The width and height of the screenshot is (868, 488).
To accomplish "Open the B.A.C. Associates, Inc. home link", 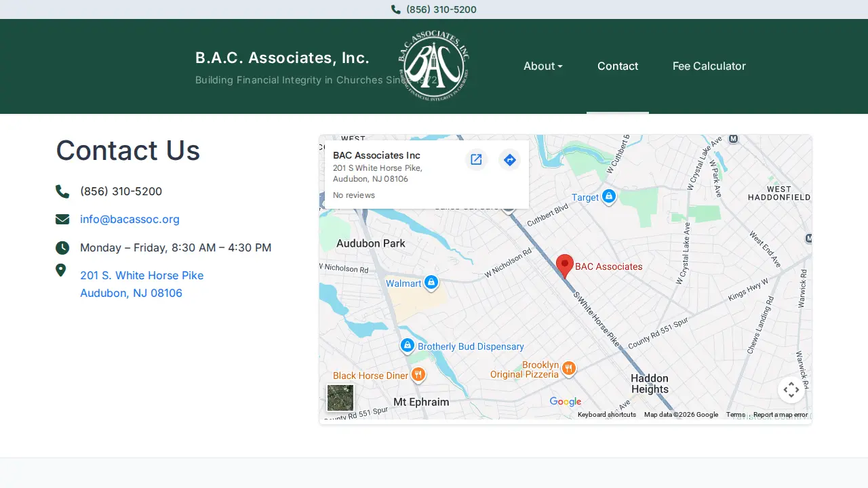I will coord(282,58).
